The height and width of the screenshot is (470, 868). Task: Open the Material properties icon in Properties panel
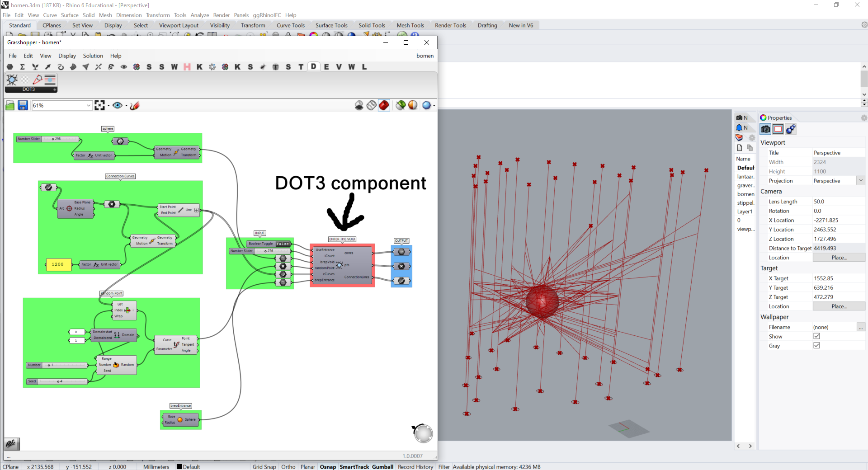(791, 130)
